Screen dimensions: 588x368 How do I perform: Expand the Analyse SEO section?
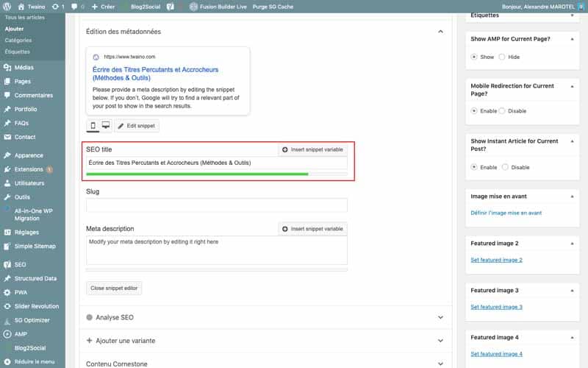(440, 317)
